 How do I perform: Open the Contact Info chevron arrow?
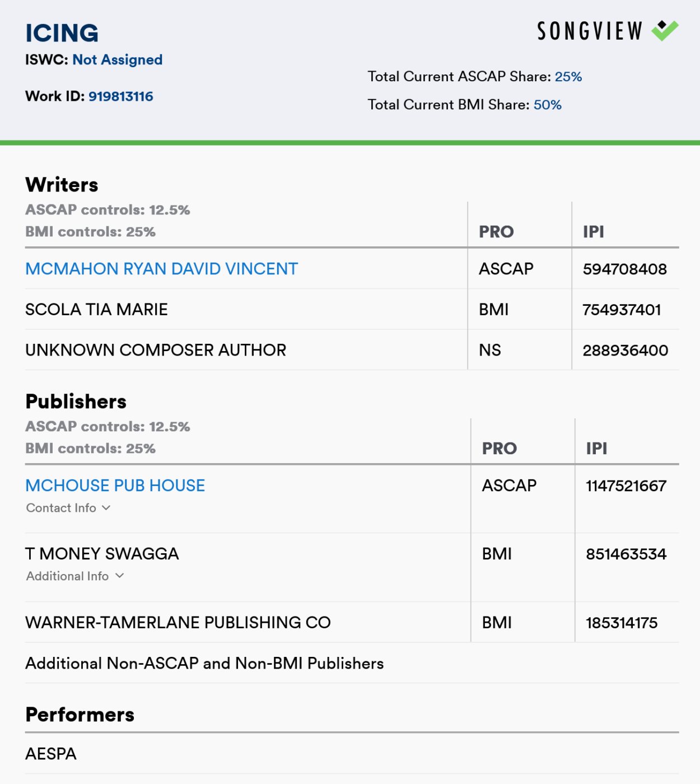[107, 508]
